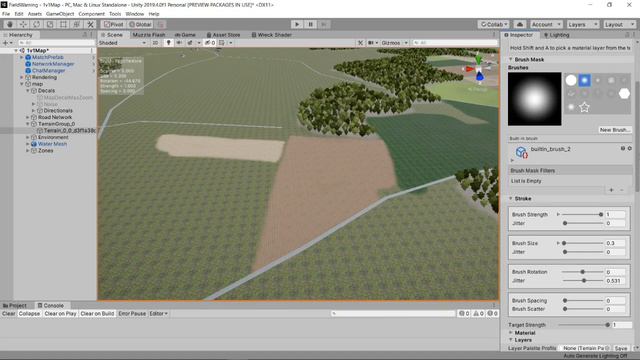Toggle Pivot handle position
The height and width of the screenshot is (360, 640).
113,24
